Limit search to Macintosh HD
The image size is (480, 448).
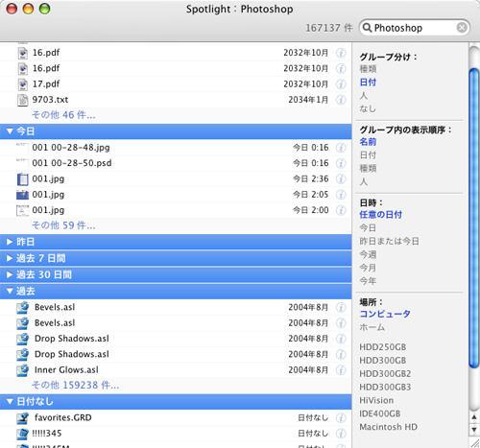(x=389, y=427)
